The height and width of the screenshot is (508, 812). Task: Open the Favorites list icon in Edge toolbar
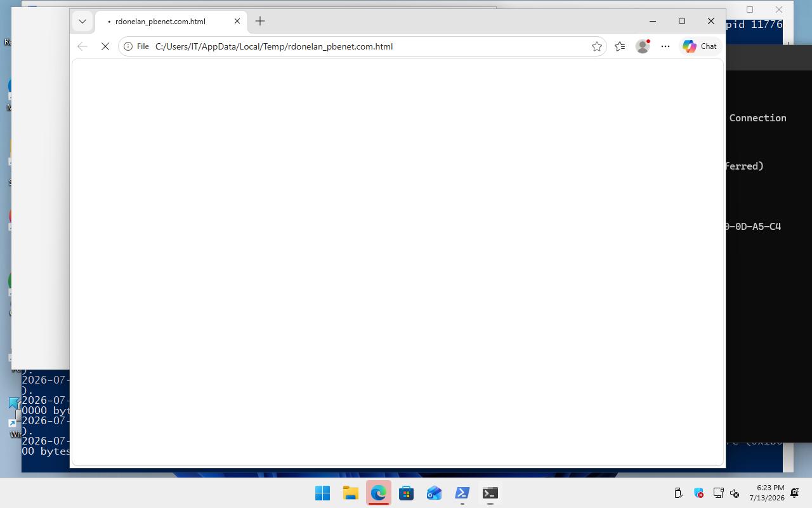click(x=620, y=46)
